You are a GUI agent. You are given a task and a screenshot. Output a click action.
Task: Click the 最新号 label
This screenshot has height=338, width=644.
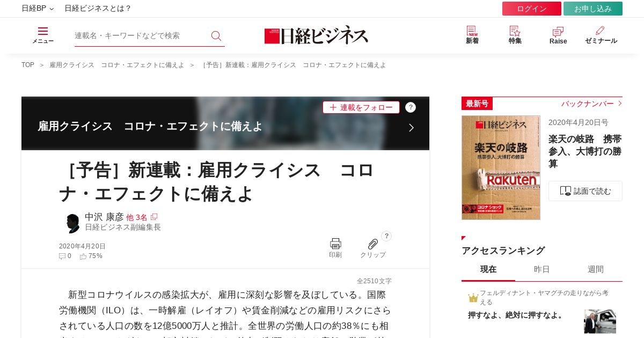477,104
